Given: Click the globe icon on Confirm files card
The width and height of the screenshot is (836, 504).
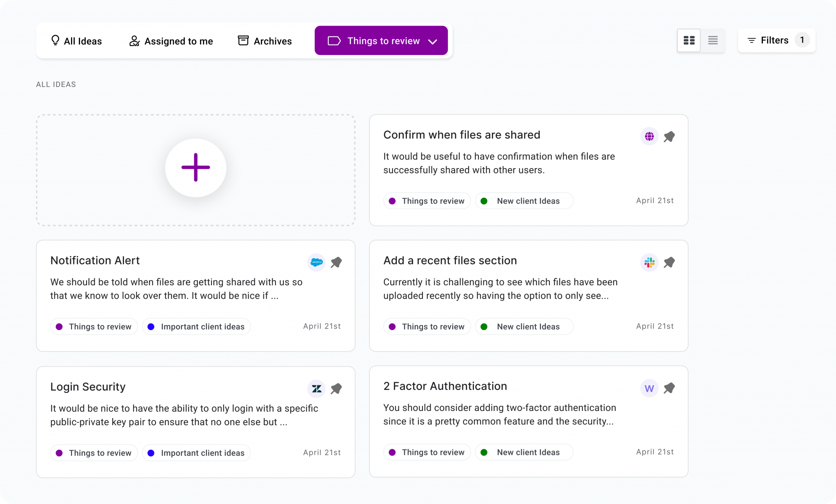Looking at the screenshot, I should [649, 136].
